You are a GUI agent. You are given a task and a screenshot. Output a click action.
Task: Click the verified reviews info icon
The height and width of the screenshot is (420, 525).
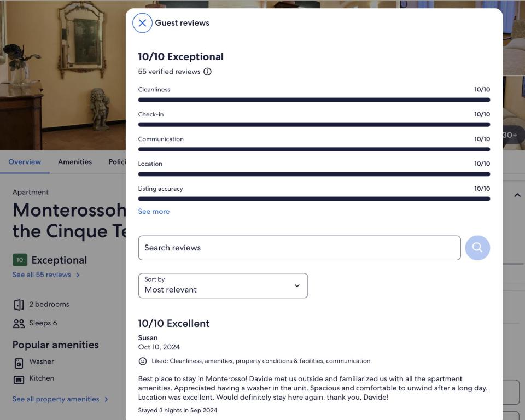(208, 72)
